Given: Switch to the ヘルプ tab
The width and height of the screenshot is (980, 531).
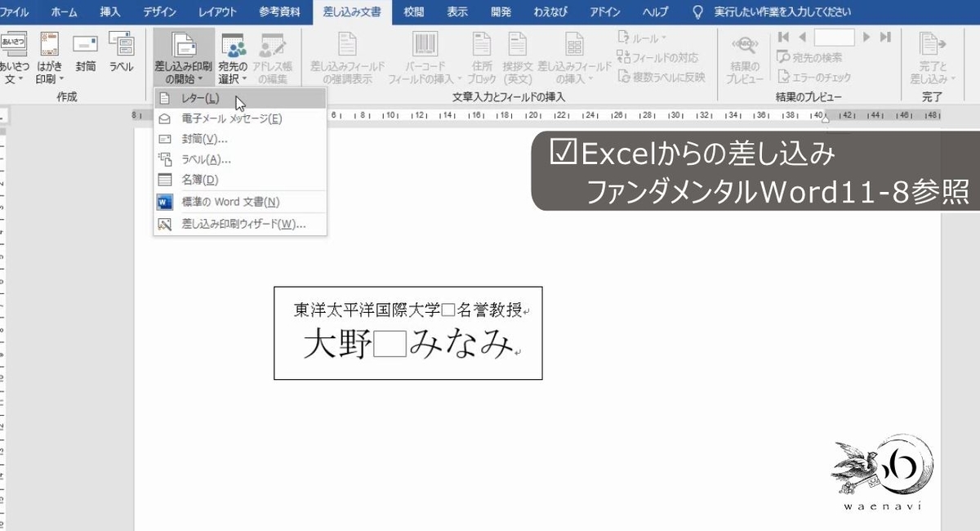Looking at the screenshot, I should coord(655,12).
